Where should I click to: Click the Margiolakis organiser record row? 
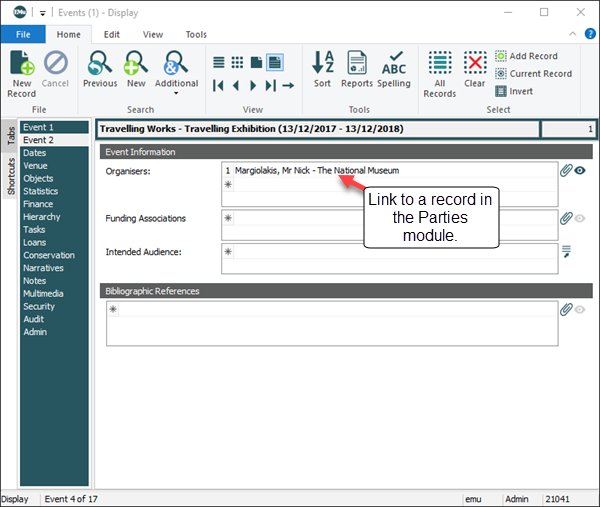click(317, 171)
